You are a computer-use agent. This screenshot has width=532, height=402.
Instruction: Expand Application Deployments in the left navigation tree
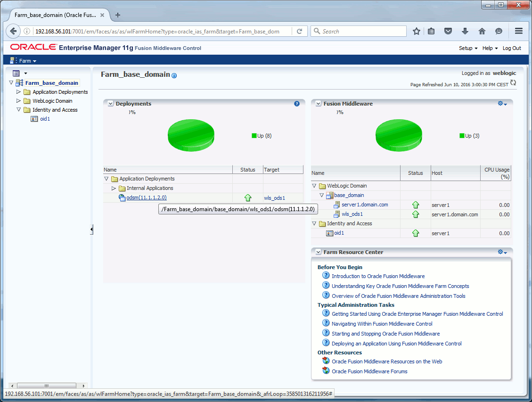click(19, 92)
